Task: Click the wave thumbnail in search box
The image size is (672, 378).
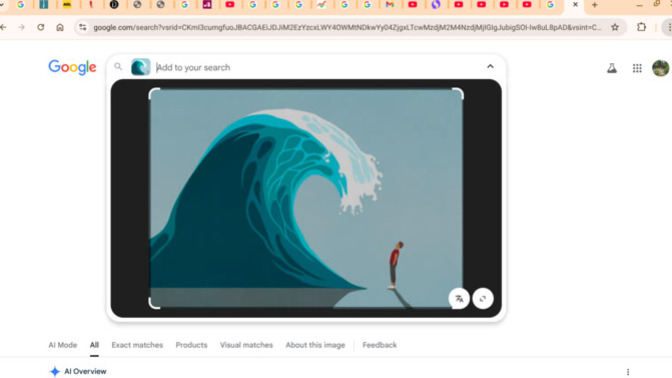Action: [x=141, y=67]
